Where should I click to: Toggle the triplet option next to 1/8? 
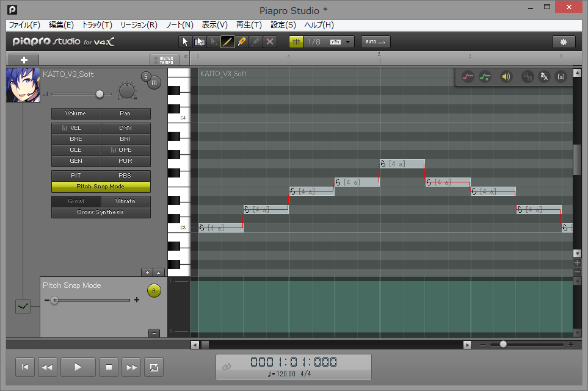click(335, 42)
